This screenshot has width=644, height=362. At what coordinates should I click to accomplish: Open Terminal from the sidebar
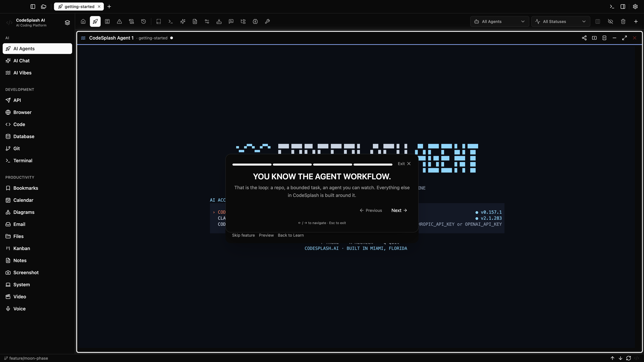click(x=38, y=160)
